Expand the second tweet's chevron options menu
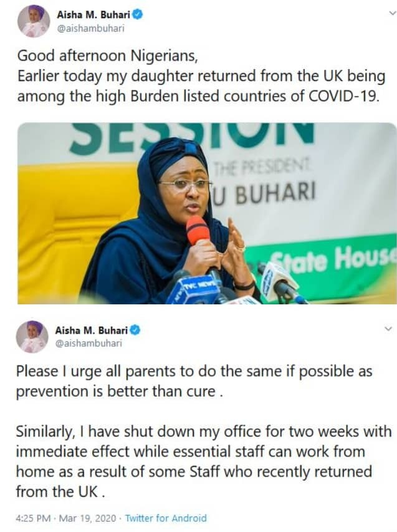The height and width of the screenshot is (532, 397). click(388, 329)
